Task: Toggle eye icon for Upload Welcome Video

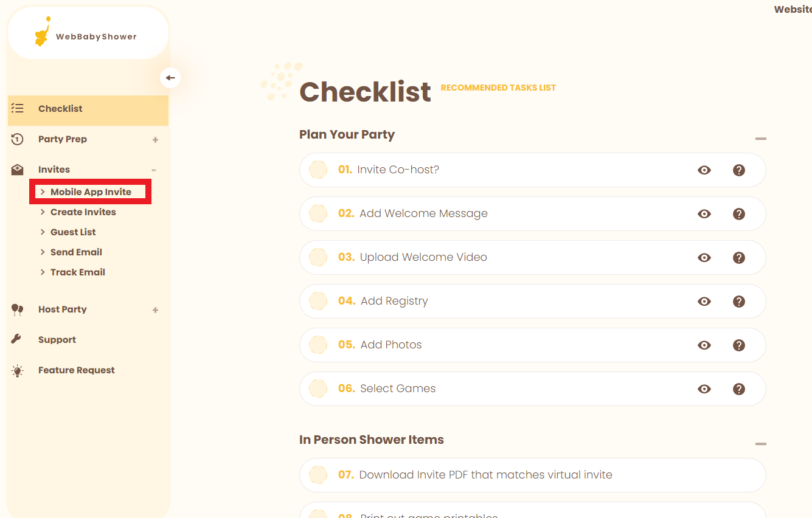Action: pyautogui.click(x=704, y=258)
